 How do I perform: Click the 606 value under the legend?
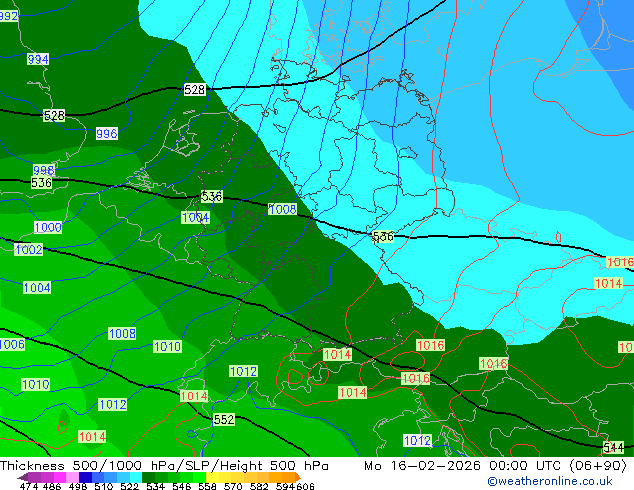pyautogui.click(x=305, y=486)
